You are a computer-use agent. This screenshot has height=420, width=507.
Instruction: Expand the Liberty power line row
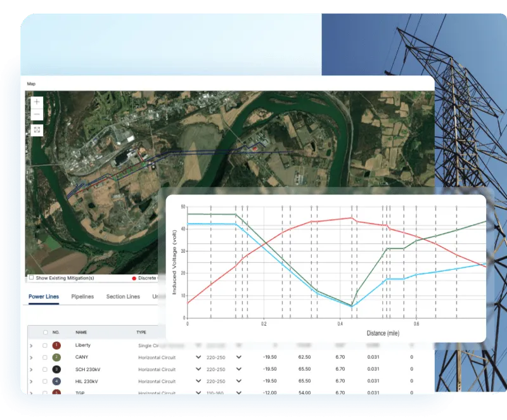[30, 345]
